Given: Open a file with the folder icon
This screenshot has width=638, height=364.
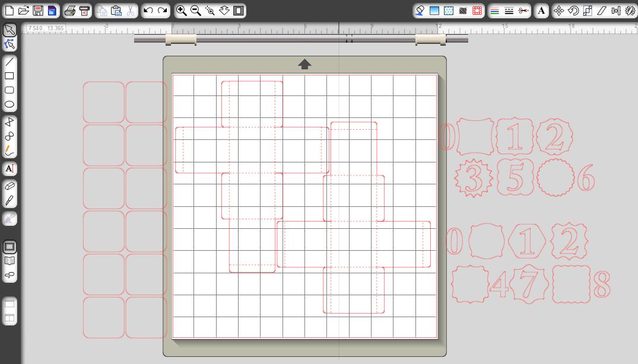Looking at the screenshot, I should pos(24,11).
